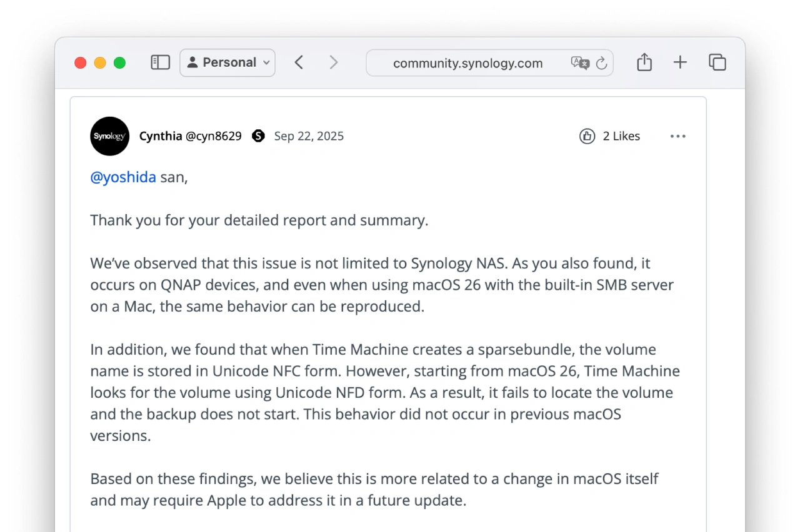
Task: Open the Share sheet
Action: point(644,62)
